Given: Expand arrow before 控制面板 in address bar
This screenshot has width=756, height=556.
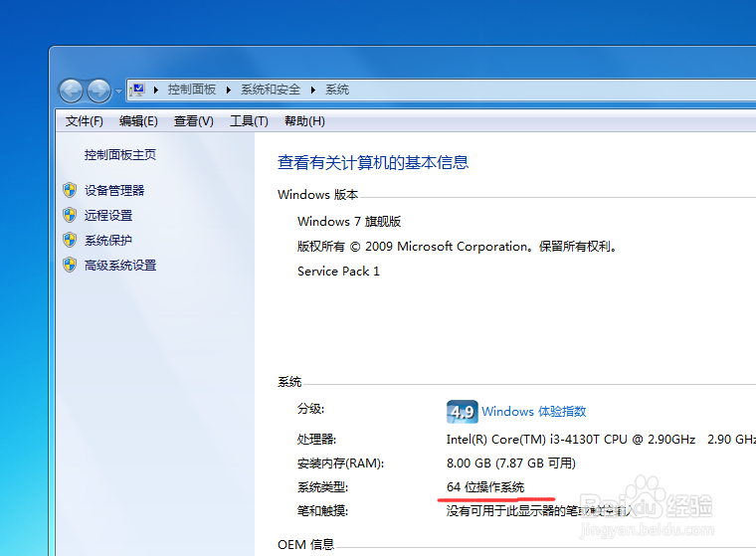Looking at the screenshot, I should (156, 90).
